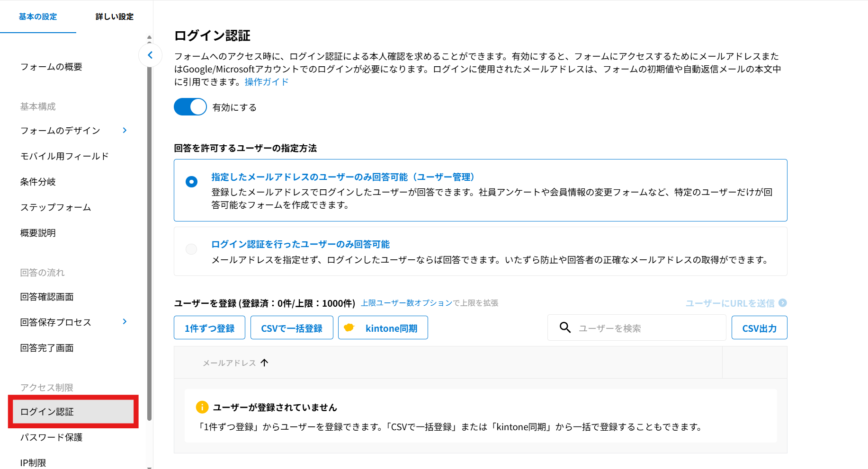
Task: Click the CSVで一括登録 button
Action: point(292,328)
